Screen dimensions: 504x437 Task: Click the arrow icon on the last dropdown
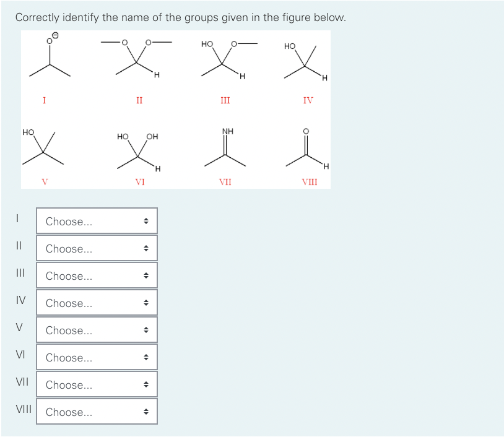tap(146, 412)
